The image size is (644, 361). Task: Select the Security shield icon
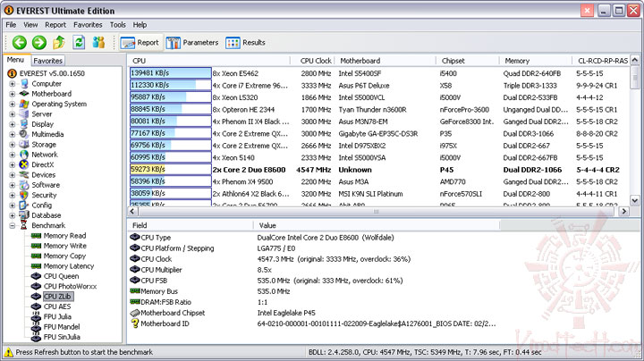pos(24,196)
